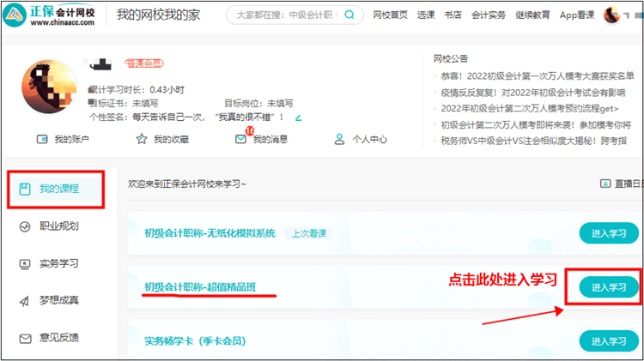The image size is (644, 361).
Task: Click 进入学习 for 实务畅学卡 course
Action: coord(609,341)
